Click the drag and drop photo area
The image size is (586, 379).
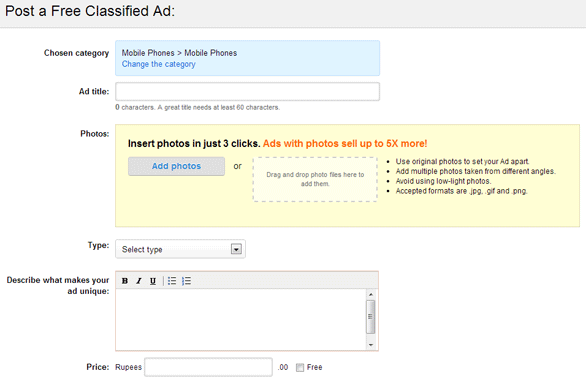[315, 179]
